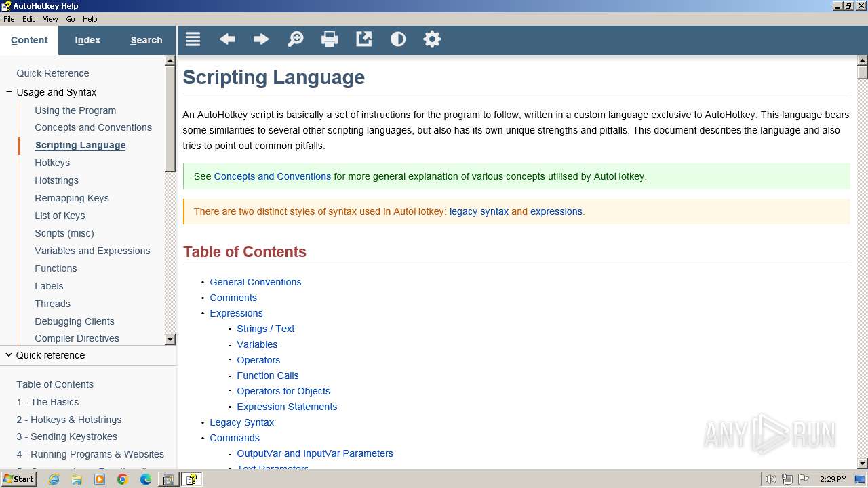Select Scripting Language in sidebar
Screen dimensions: 868x488
[x=80, y=145]
